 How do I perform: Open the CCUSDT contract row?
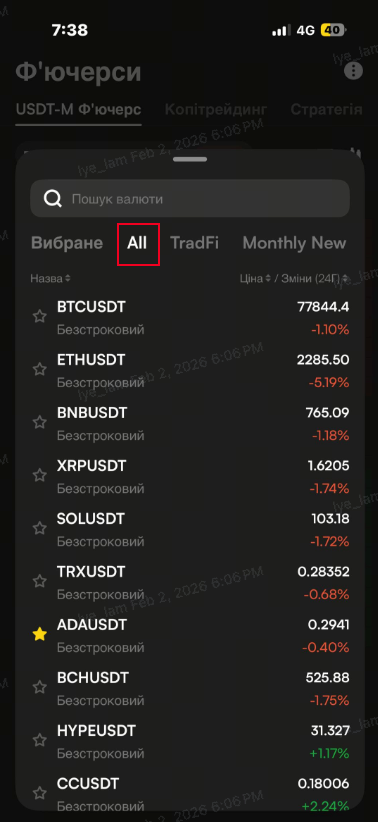click(x=190, y=793)
